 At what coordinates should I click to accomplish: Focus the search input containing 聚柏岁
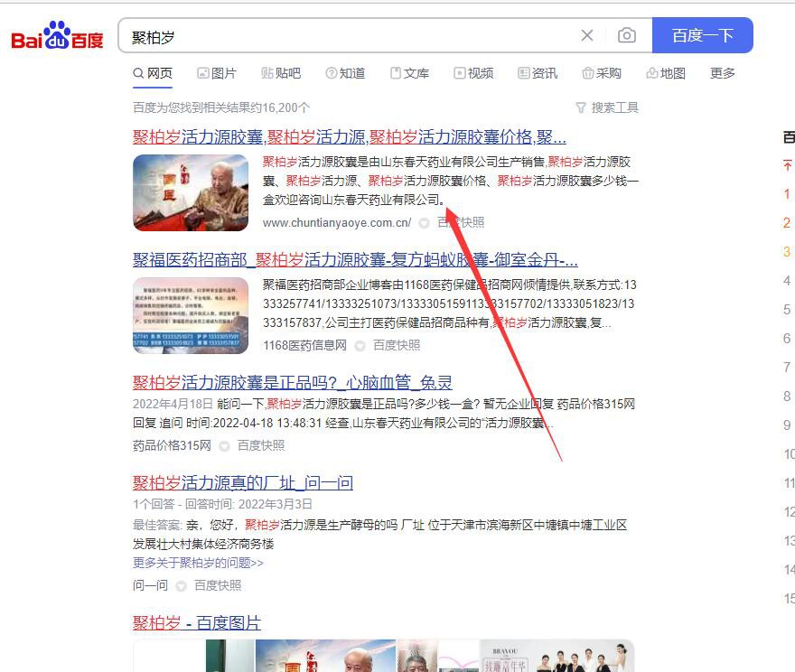[350, 37]
